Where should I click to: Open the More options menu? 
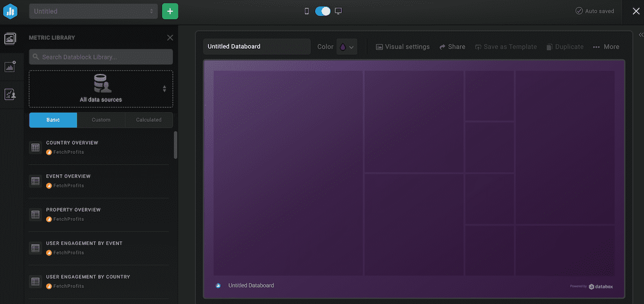pyautogui.click(x=606, y=47)
